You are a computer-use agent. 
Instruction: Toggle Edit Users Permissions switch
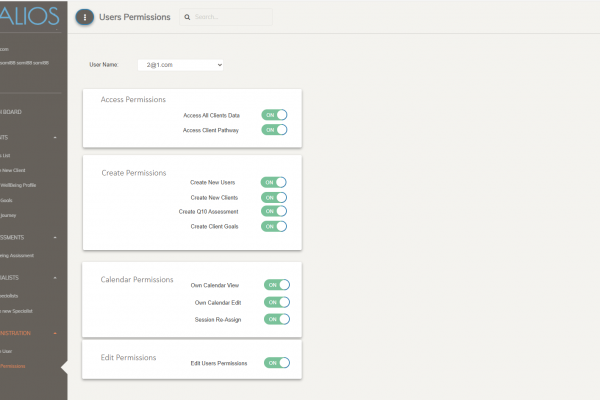pyautogui.click(x=277, y=363)
